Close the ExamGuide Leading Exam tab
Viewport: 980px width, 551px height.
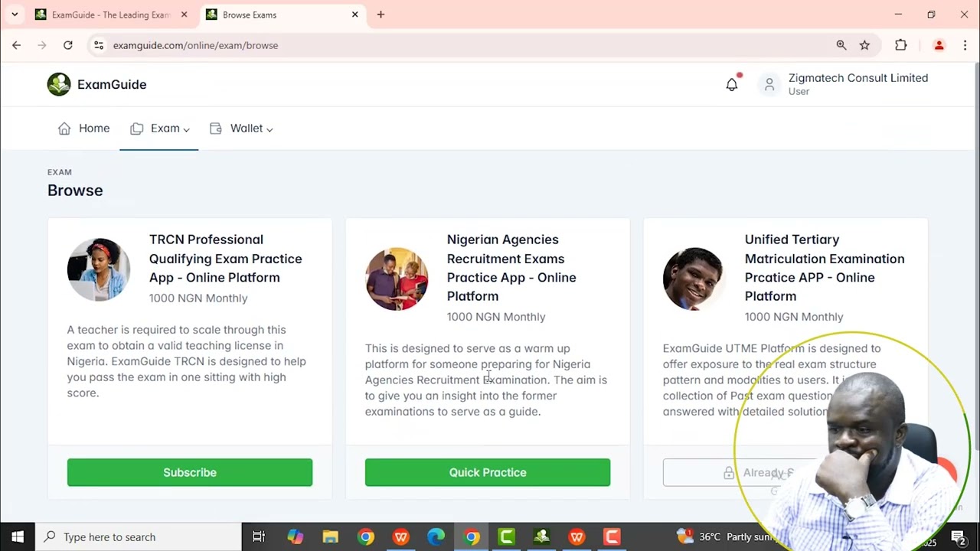(x=184, y=15)
